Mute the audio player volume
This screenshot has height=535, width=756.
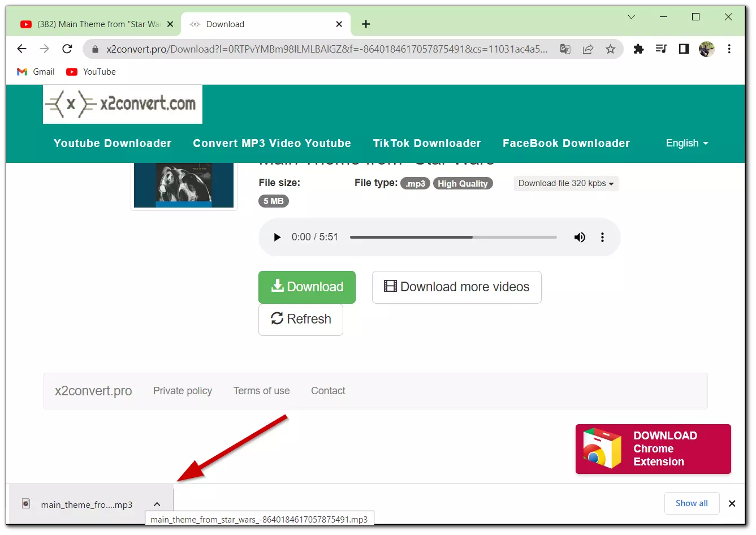point(580,237)
